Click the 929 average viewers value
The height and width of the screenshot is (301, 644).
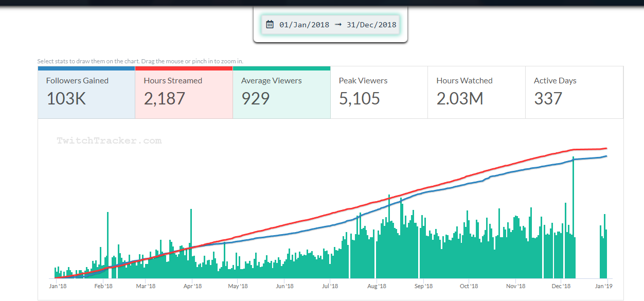(x=256, y=98)
